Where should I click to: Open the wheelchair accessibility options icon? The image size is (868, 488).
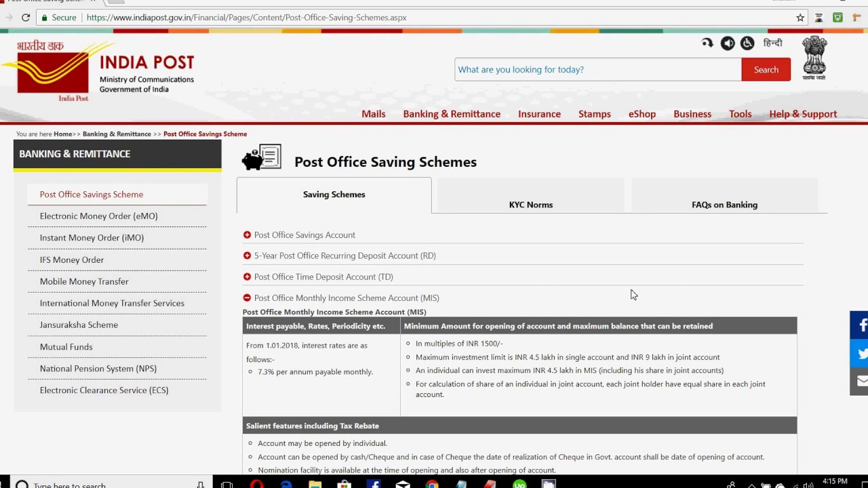(x=747, y=43)
